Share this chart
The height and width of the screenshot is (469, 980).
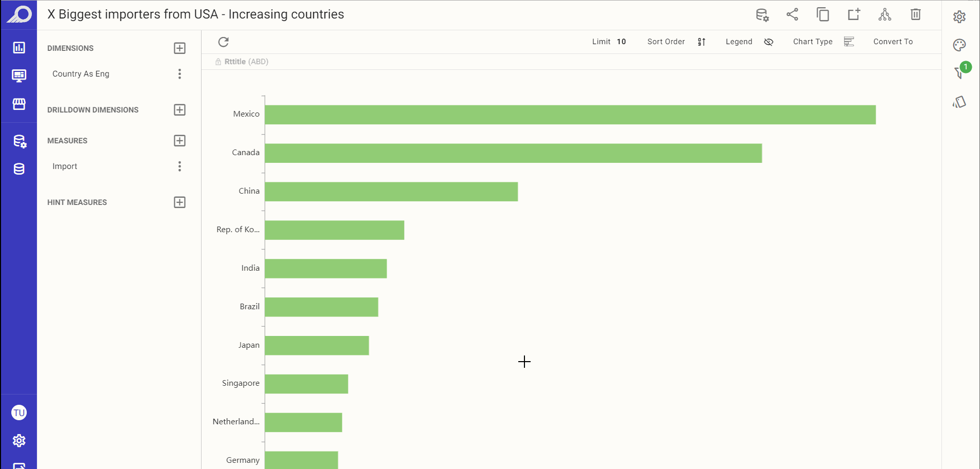coord(792,14)
